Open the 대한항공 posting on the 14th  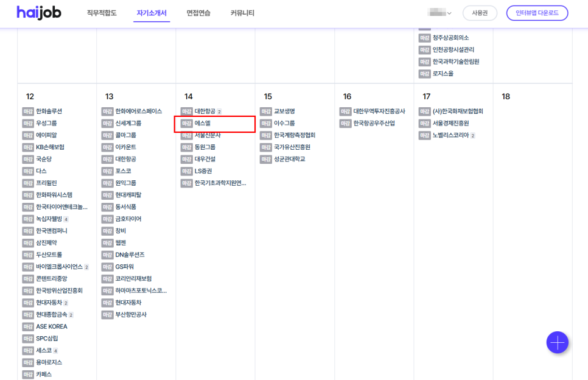pyautogui.click(x=205, y=111)
